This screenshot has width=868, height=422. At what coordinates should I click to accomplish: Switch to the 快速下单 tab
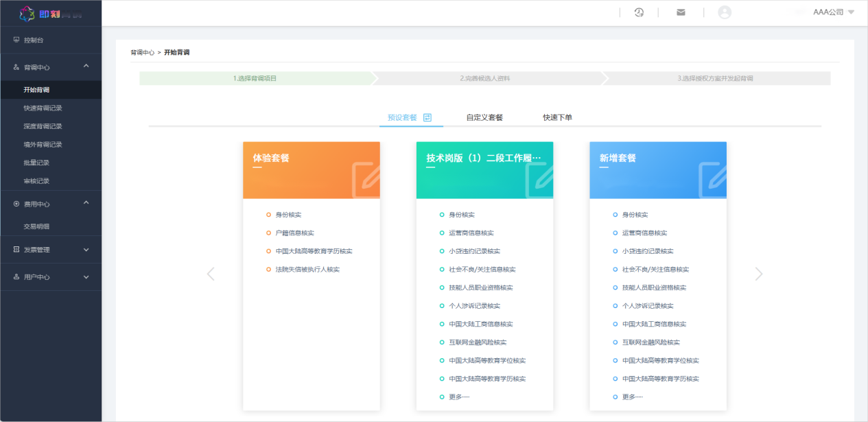557,117
